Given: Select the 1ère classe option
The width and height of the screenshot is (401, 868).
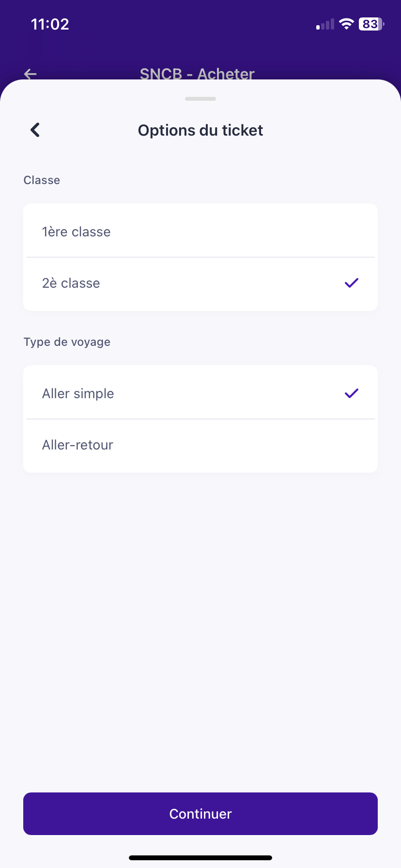Looking at the screenshot, I should pyautogui.click(x=77, y=232).
